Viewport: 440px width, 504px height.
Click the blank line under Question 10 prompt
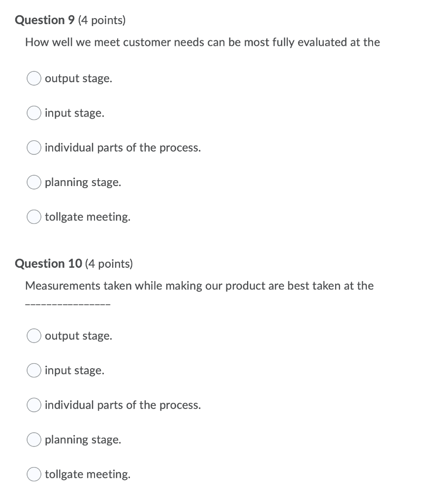67,303
